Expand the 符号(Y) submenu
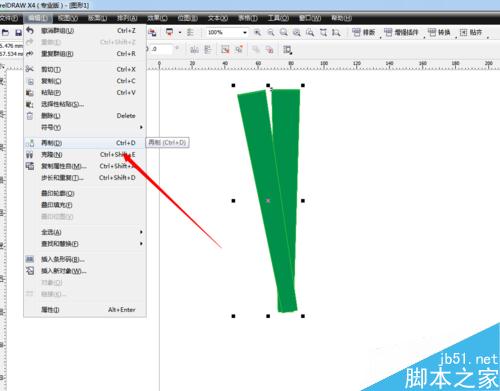 click(85, 127)
